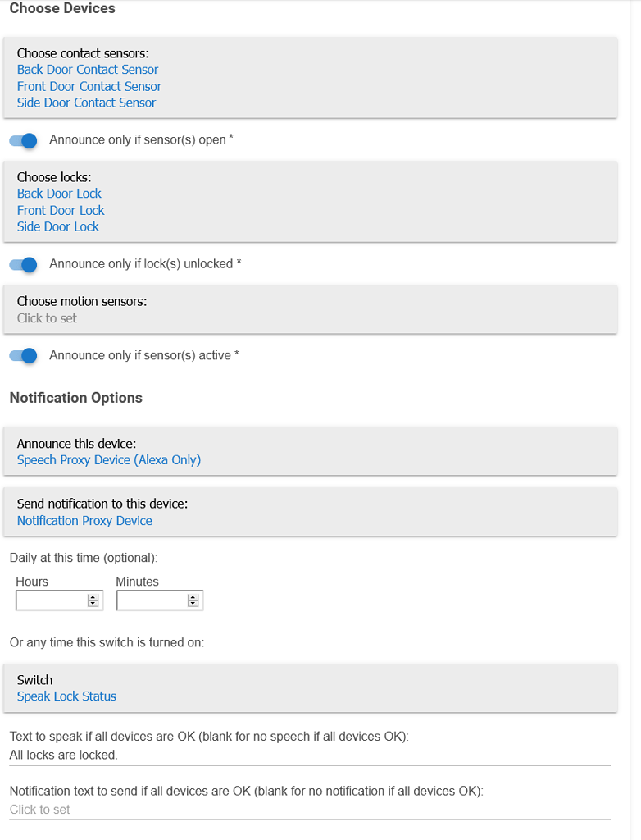The width and height of the screenshot is (641, 840).
Task: Open the Speech Proxy Device (Alexa Only)
Action: click(107, 460)
